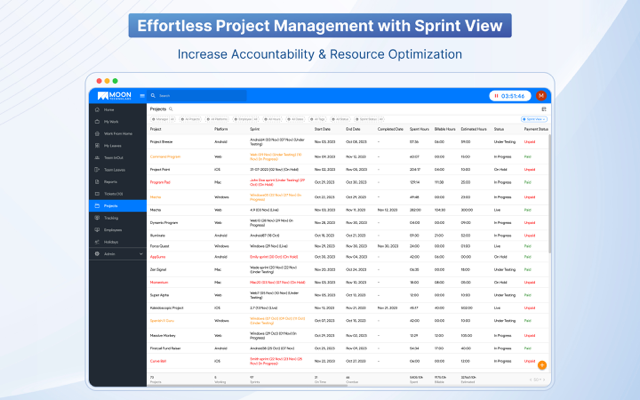Open the All Tags filter dropdown

[317, 119]
